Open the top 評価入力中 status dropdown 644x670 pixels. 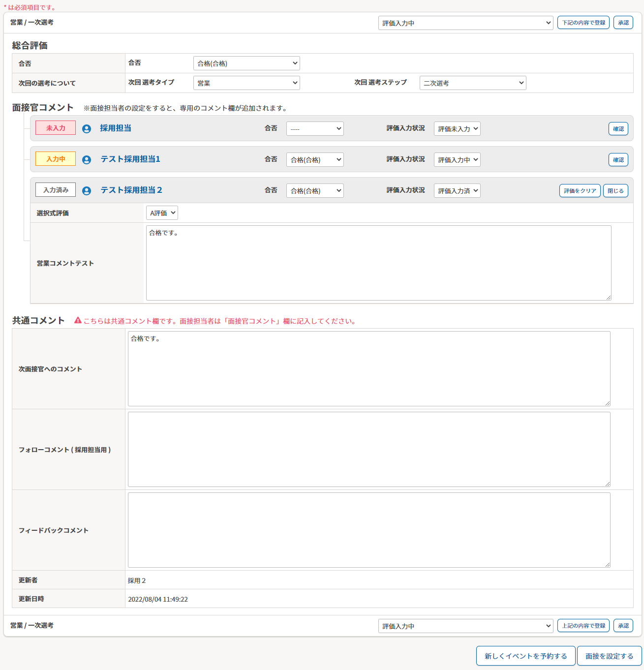pos(465,23)
